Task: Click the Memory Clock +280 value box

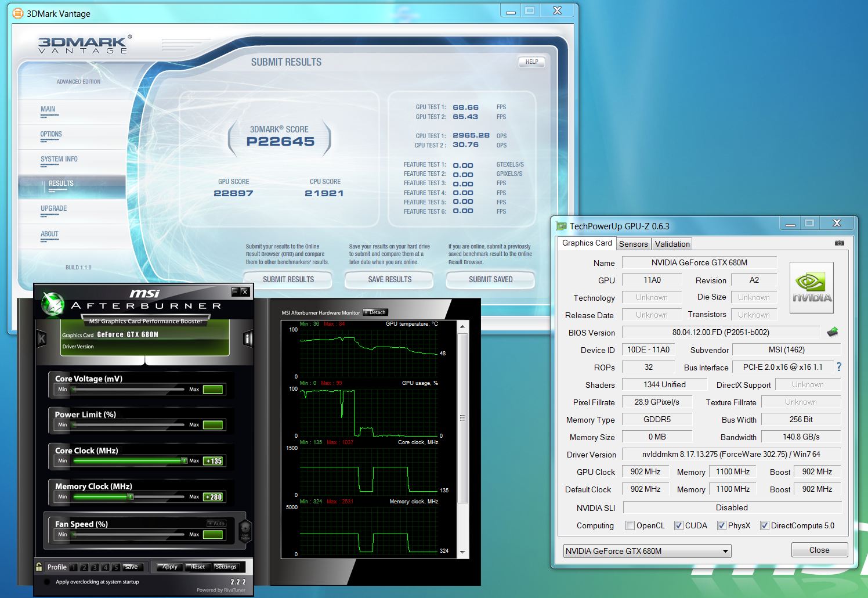Action: [213, 497]
